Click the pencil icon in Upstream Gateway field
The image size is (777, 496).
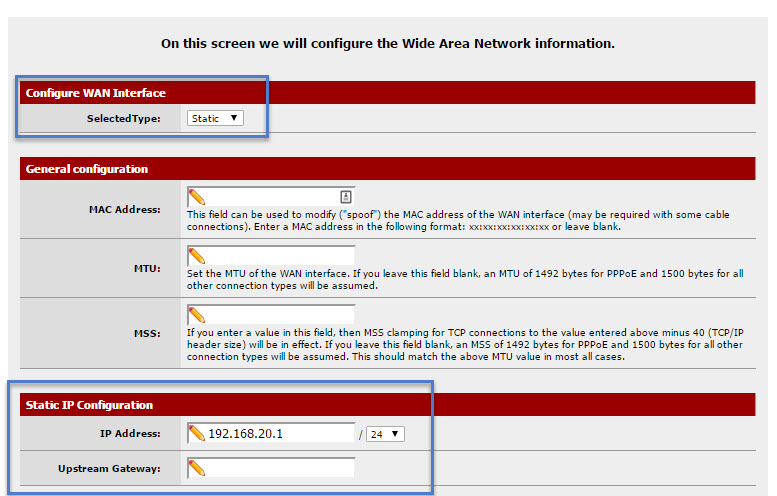pos(197,468)
